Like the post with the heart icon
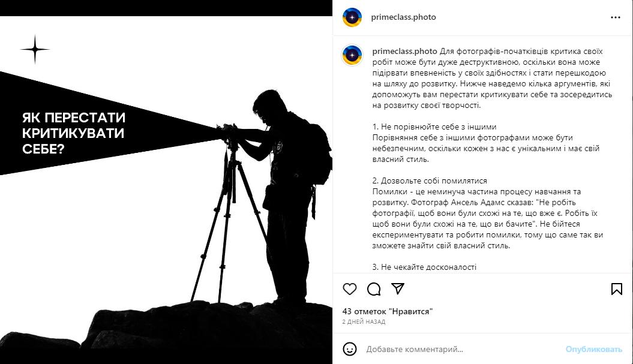Viewport: 633px width, 364px height. coord(350,289)
